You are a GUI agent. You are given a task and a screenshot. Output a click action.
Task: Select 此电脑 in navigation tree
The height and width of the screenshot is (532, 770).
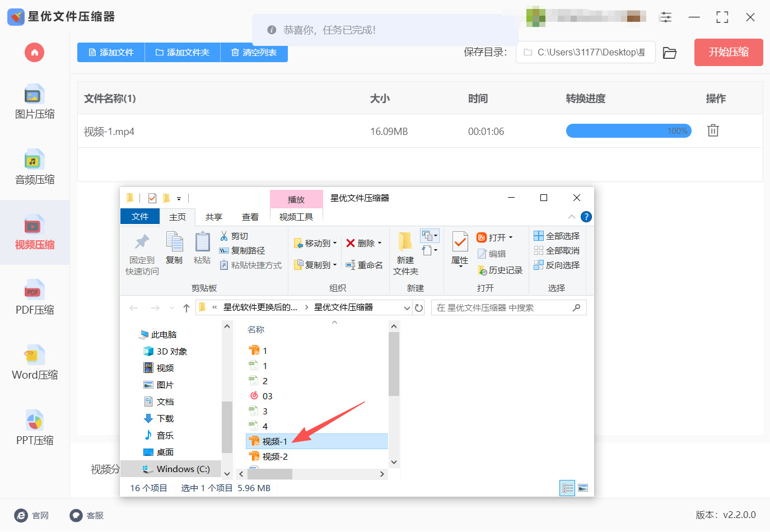pyautogui.click(x=158, y=335)
